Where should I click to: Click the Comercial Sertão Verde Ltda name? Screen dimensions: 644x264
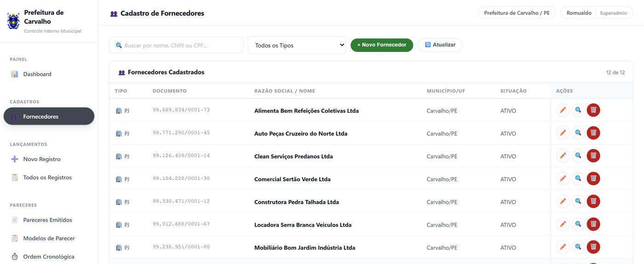point(293,179)
